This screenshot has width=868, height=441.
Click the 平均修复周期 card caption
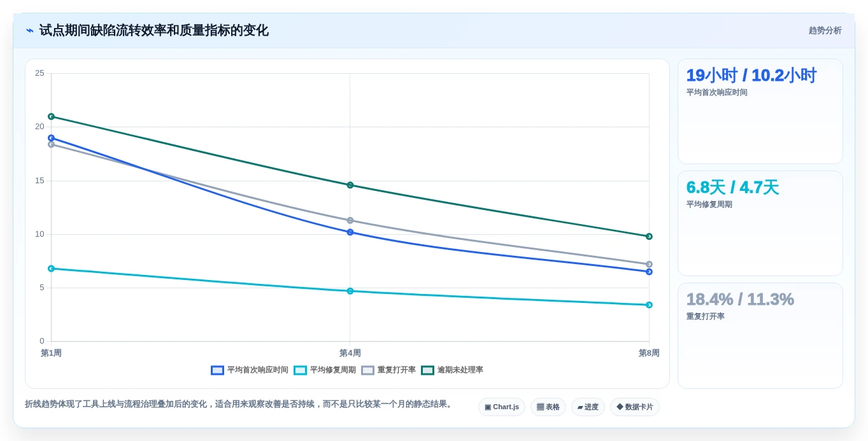click(x=709, y=204)
